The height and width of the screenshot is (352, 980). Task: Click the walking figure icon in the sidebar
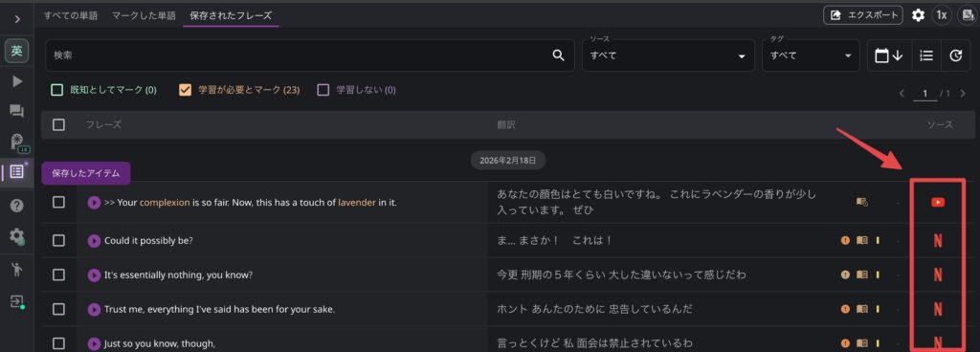17,270
